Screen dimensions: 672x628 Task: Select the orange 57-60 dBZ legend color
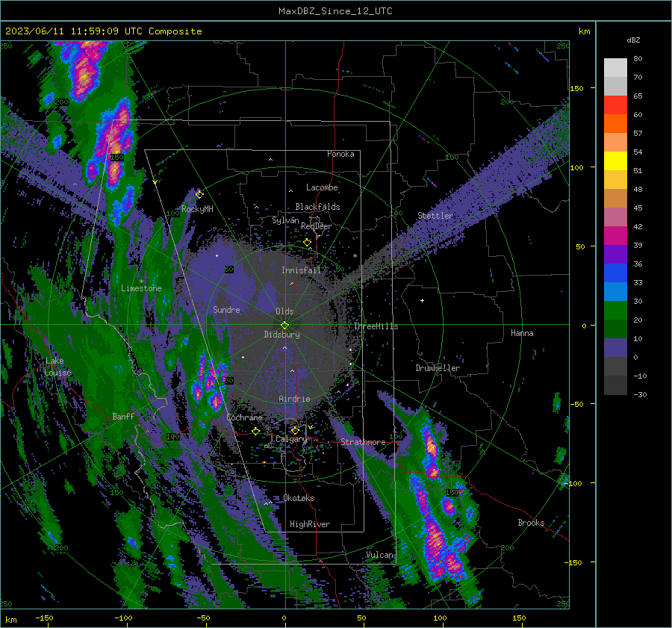[615, 124]
